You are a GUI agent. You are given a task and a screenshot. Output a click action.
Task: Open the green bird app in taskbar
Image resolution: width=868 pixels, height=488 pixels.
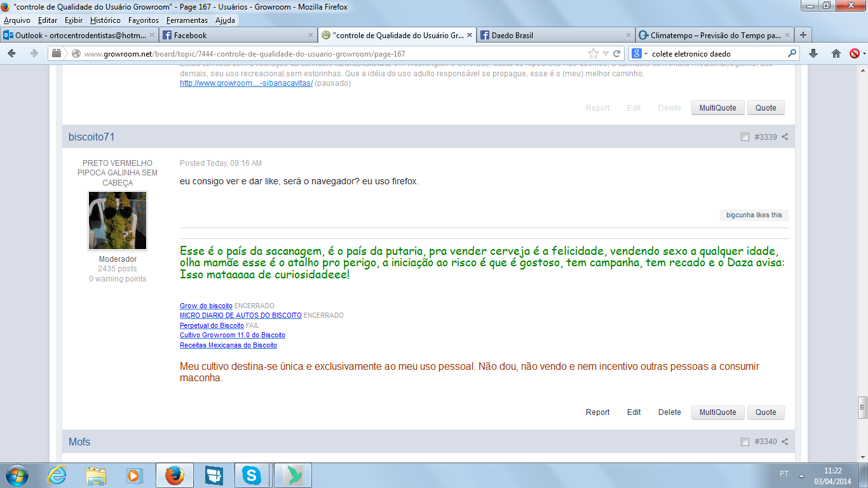coord(292,475)
